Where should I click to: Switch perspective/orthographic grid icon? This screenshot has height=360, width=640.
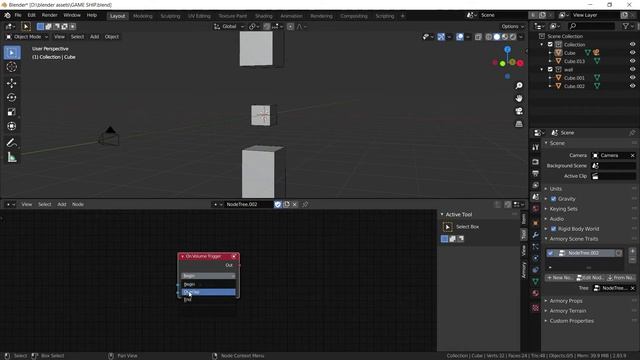click(519, 124)
